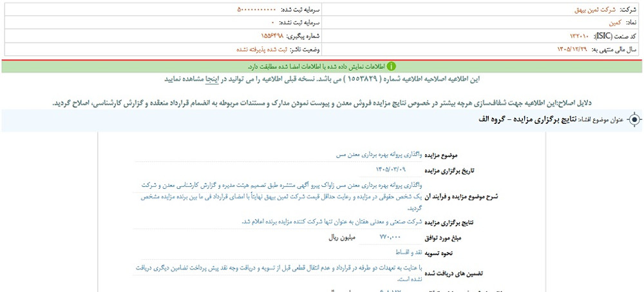Click the symbol value کمین
This screenshot has width=644, height=292.
615,23
